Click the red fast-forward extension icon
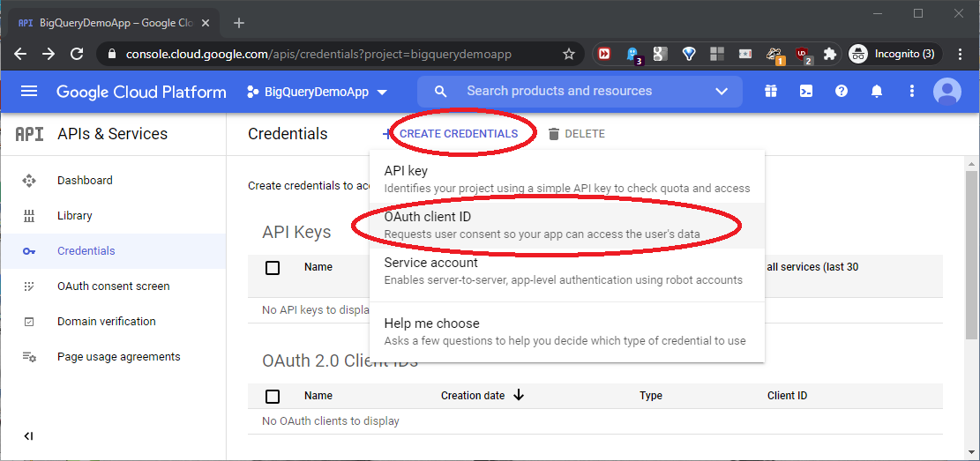This screenshot has height=461, width=980. tap(604, 55)
